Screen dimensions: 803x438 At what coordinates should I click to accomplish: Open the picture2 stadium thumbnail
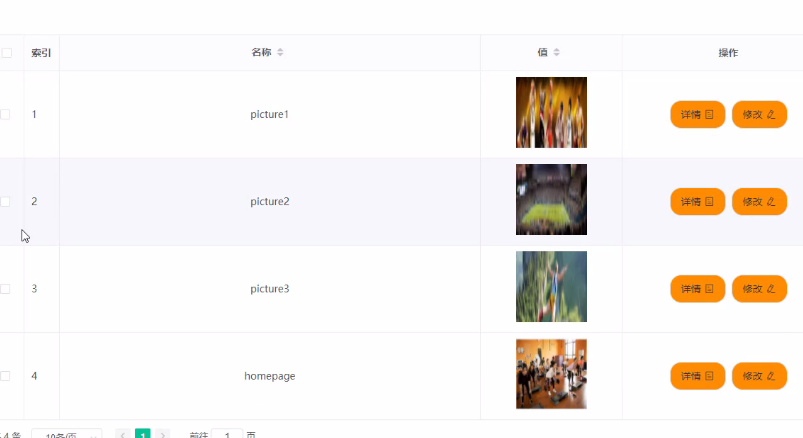551,199
